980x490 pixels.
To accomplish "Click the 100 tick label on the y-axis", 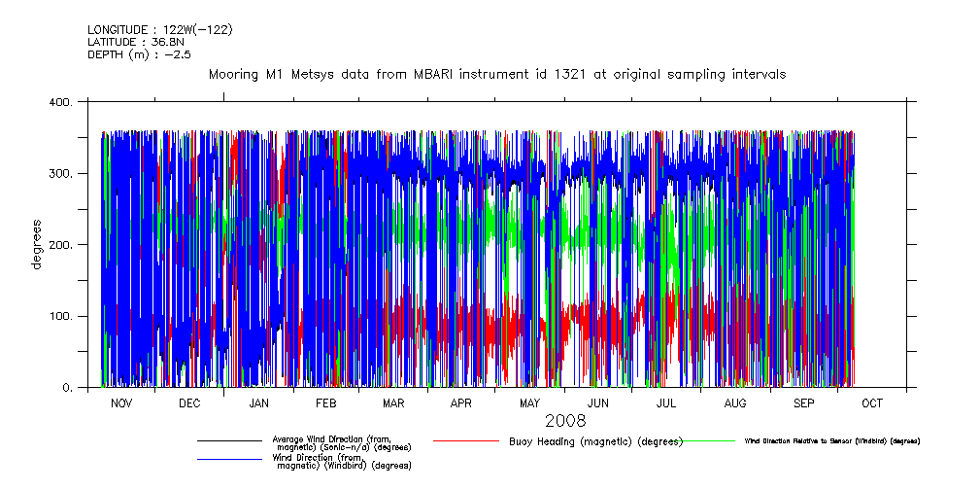I will 59,317.
